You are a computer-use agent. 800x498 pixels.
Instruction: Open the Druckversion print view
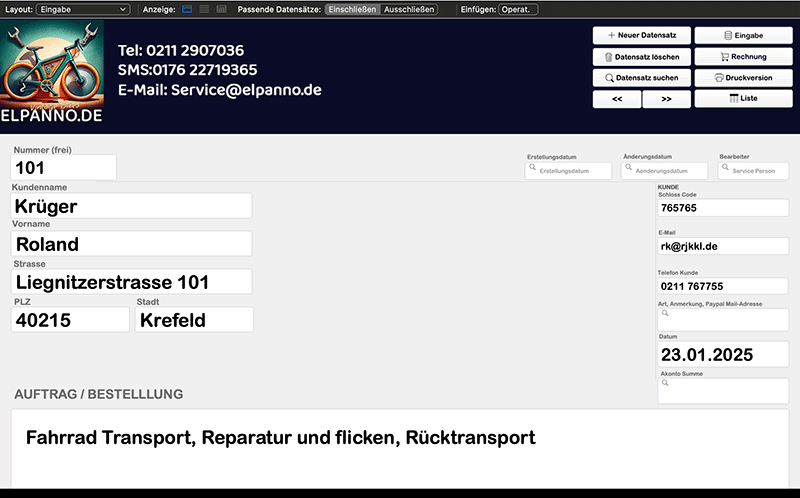point(742,78)
